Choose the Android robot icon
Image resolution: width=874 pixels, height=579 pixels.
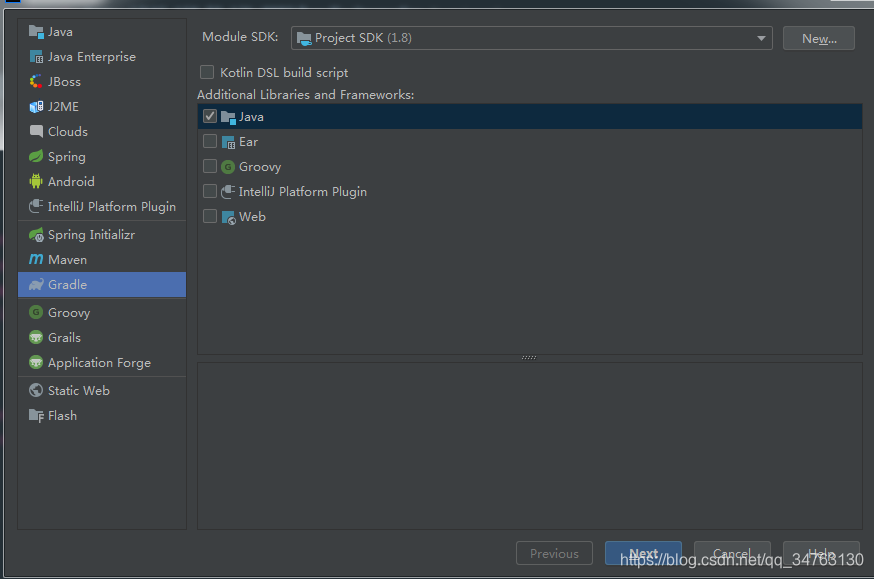(x=36, y=181)
